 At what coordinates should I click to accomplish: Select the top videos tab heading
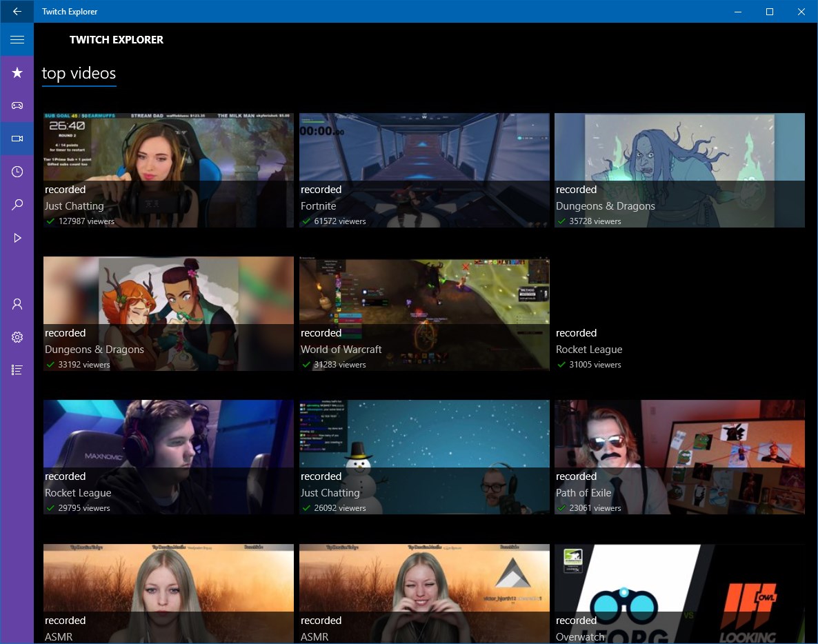click(x=79, y=74)
